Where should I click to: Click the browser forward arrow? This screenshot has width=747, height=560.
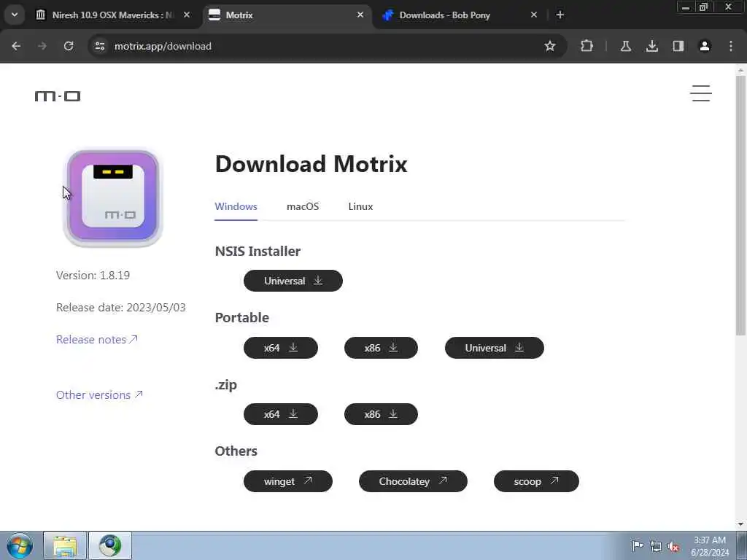42,46
